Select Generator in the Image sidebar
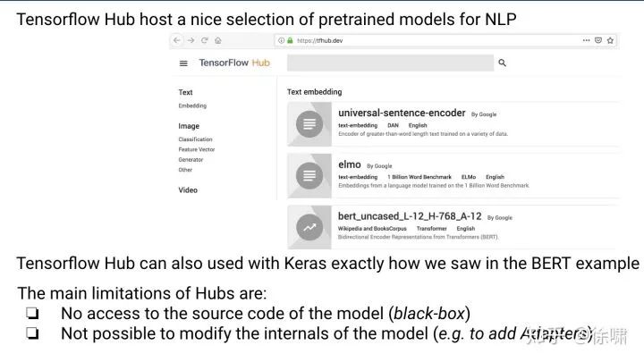644x362 pixels. (x=191, y=159)
